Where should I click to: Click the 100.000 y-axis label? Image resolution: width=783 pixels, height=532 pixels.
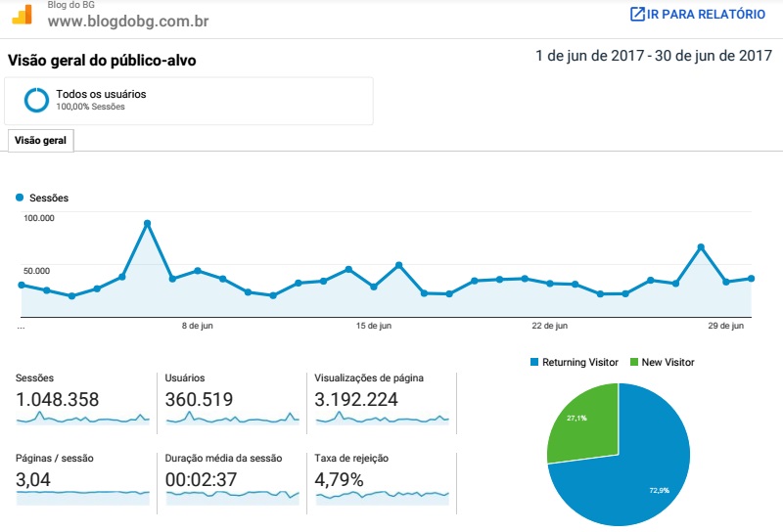[39, 218]
